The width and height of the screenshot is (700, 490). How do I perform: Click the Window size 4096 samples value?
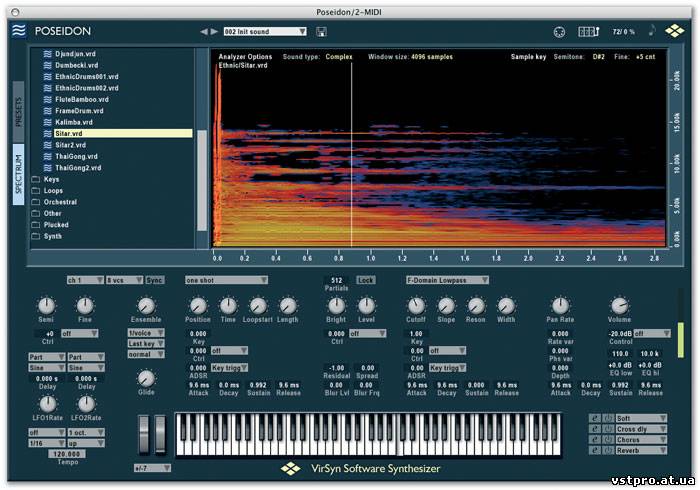pos(432,57)
